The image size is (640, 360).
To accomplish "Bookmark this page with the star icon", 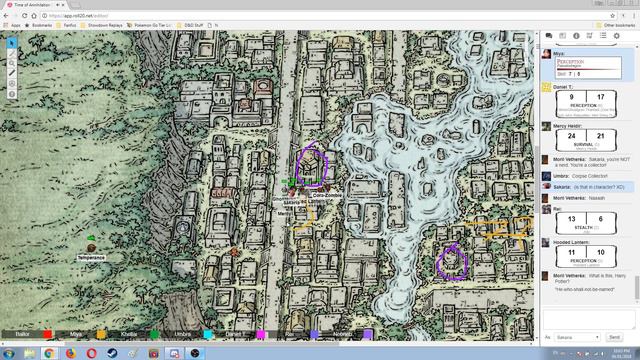I will [612, 16].
